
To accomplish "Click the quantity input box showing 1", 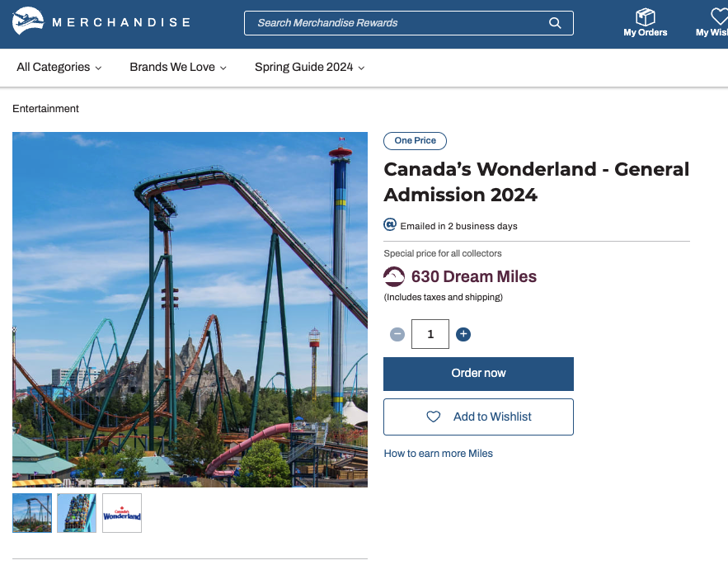I will 430,334.
